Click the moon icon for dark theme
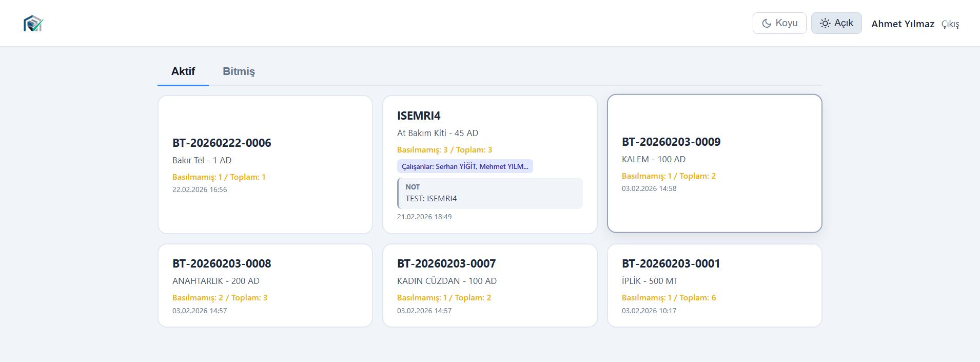 click(x=767, y=24)
